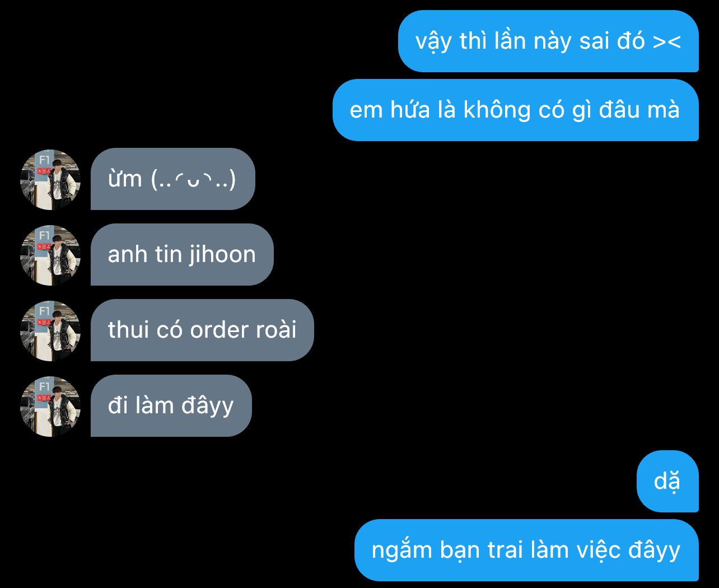The height and width of the screenshot is (588, 719).
Task: Click the word "jihoon" in the grey bubble
Action: click(222, 255)
